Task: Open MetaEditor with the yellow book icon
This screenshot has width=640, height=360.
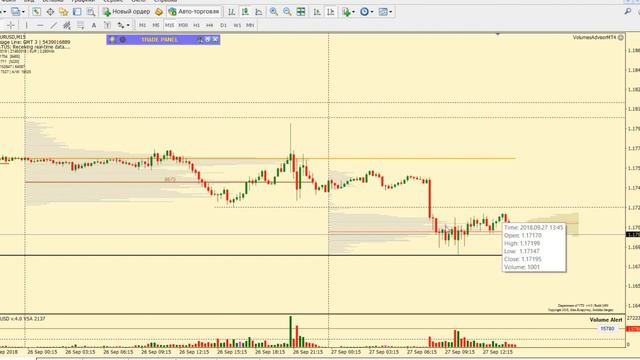Action: click(x=159, y=12)
